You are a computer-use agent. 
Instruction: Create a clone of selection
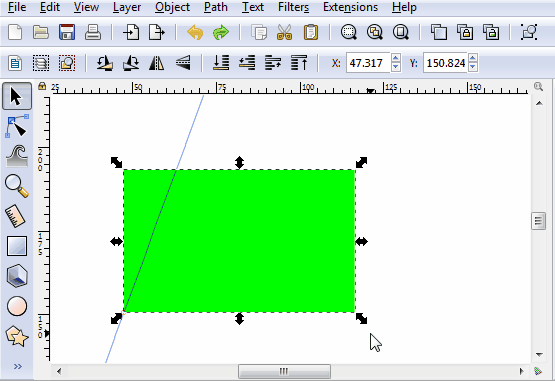click(x=465, y=33)
